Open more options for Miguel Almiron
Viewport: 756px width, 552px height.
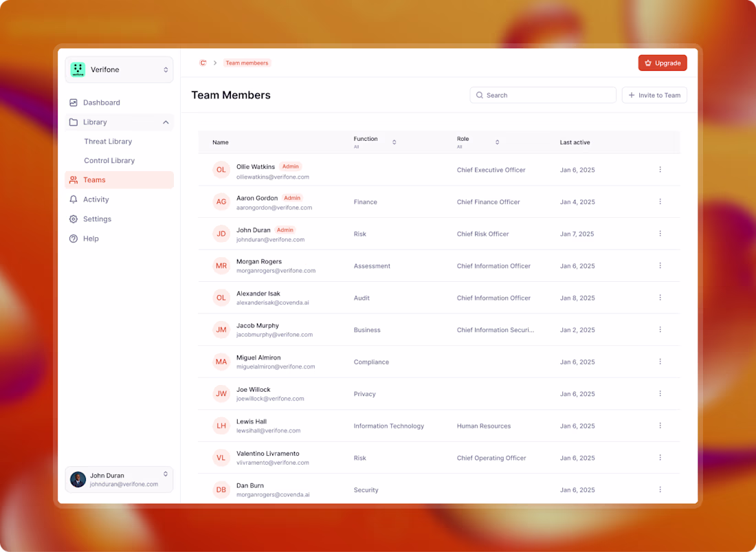click(660, 362)
